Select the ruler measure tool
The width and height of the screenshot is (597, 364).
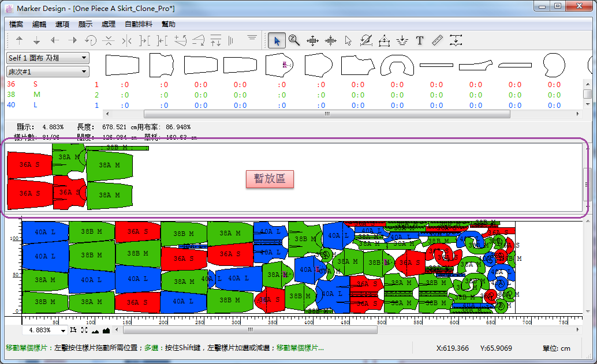click(x=437, y=40)
